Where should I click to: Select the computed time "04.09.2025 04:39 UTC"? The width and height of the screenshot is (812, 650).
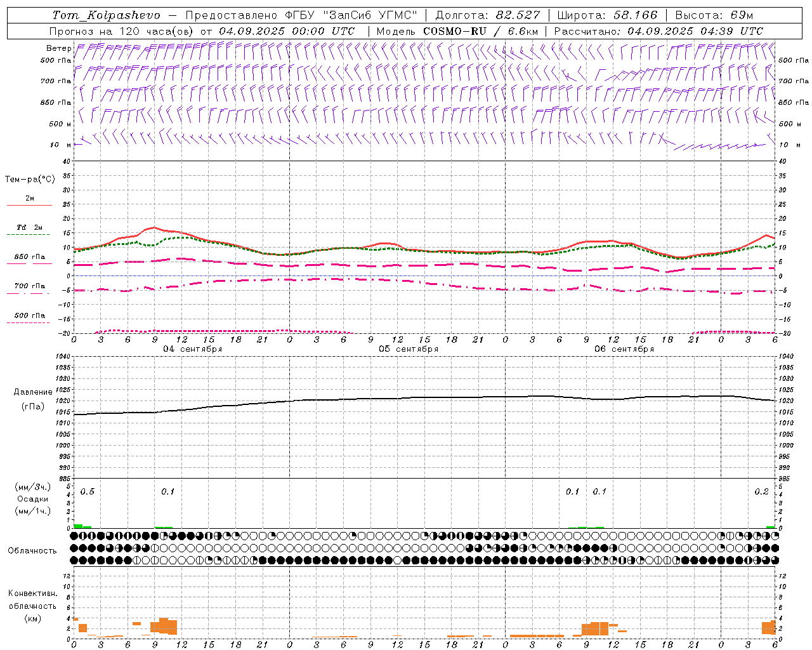click(695, 31)
